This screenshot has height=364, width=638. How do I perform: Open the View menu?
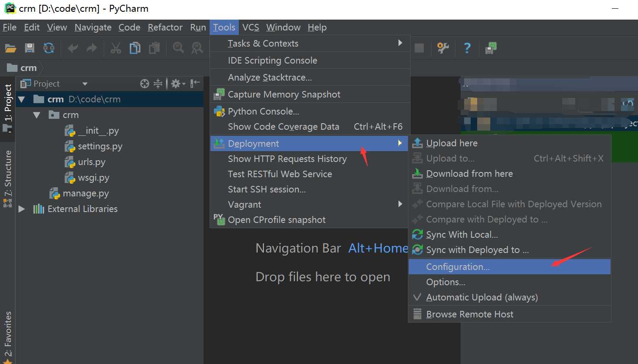coord(57,27)
